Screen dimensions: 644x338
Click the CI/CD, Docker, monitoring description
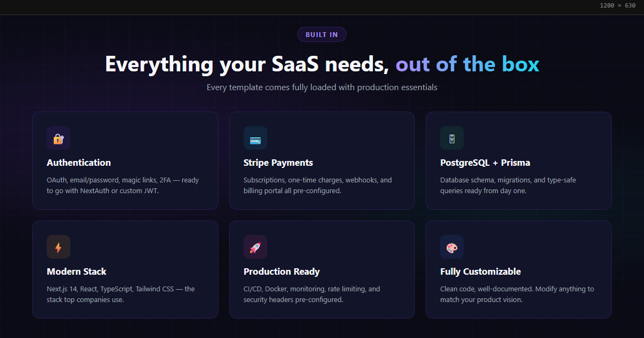[312, 294]
